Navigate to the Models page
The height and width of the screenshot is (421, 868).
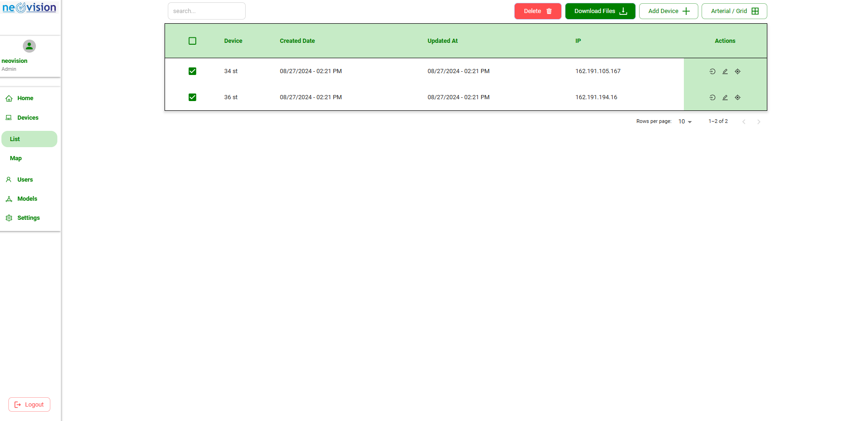(x=27, y=199)
